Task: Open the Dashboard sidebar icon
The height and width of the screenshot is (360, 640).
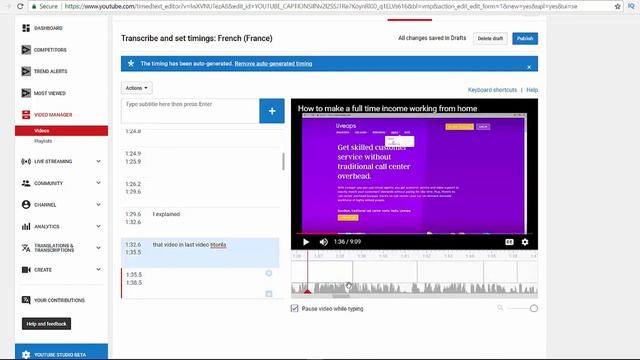Action: click(x=26, y=28)
